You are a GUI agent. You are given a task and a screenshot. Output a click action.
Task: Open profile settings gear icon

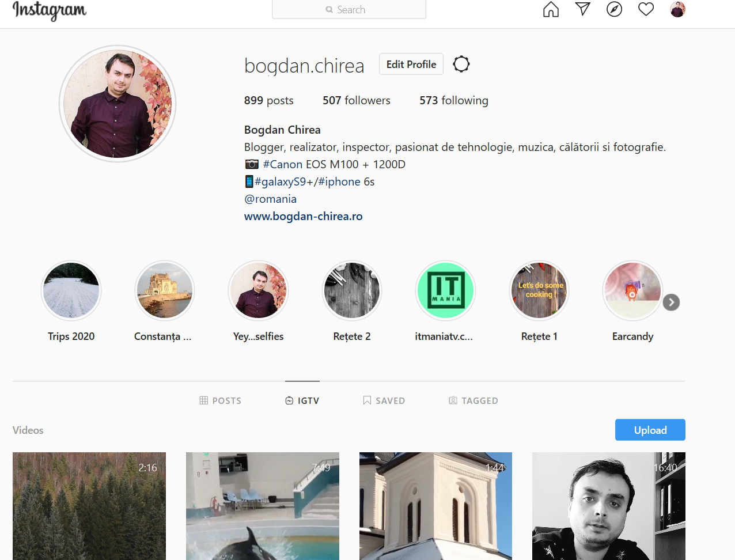click(461, 64)
